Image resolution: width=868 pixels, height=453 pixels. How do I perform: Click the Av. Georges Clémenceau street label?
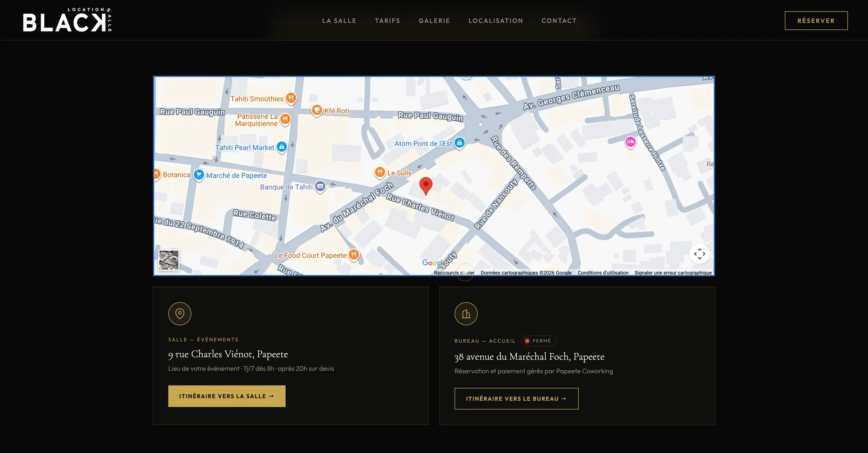point(572,97)
